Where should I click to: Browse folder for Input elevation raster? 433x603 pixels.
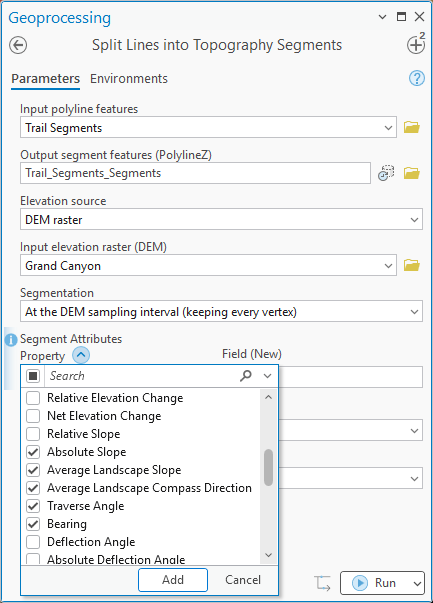tap(411, 265)
